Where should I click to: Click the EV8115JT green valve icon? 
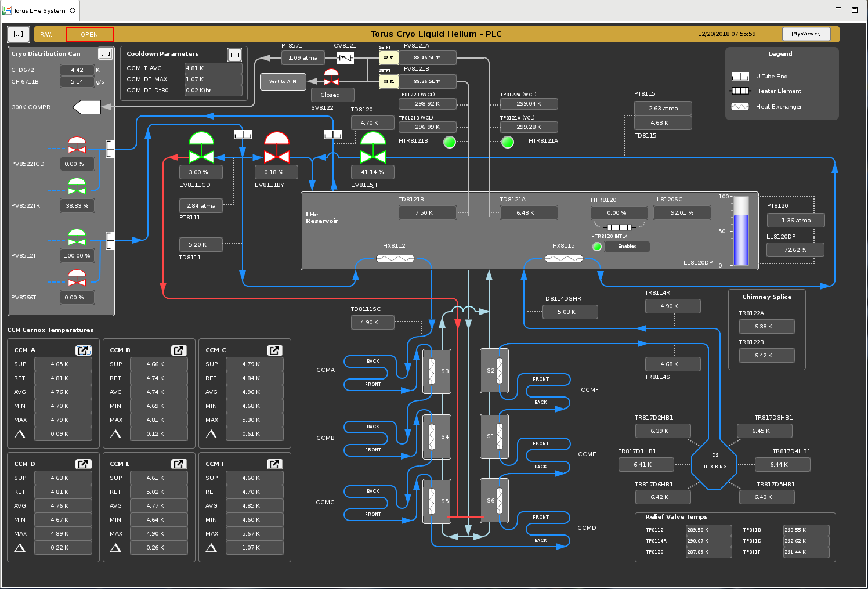click(x=372, y=147)
